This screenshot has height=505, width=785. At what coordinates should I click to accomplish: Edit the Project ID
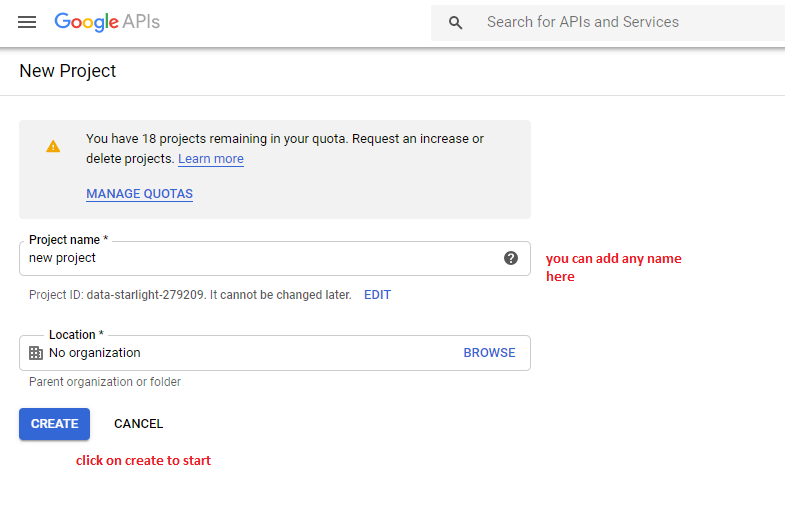(377, 295)
